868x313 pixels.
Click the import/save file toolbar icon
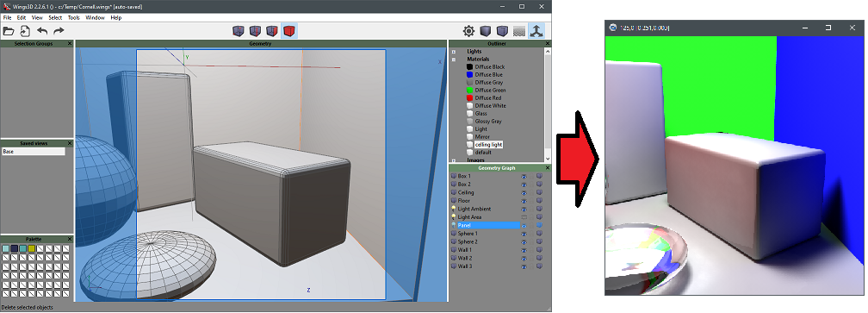pyautogui.click(x=25, y=31)
